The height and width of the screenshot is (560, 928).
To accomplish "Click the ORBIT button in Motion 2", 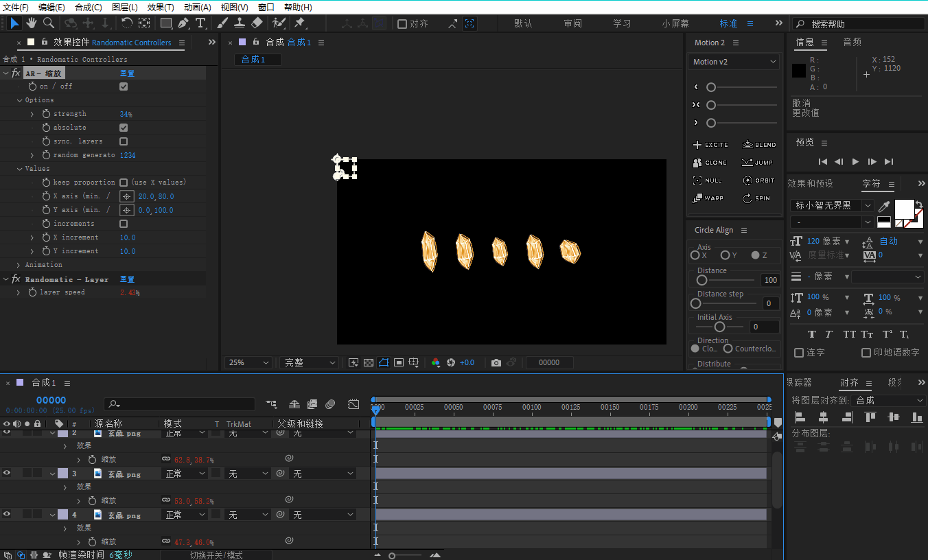I will coord(758,180).
